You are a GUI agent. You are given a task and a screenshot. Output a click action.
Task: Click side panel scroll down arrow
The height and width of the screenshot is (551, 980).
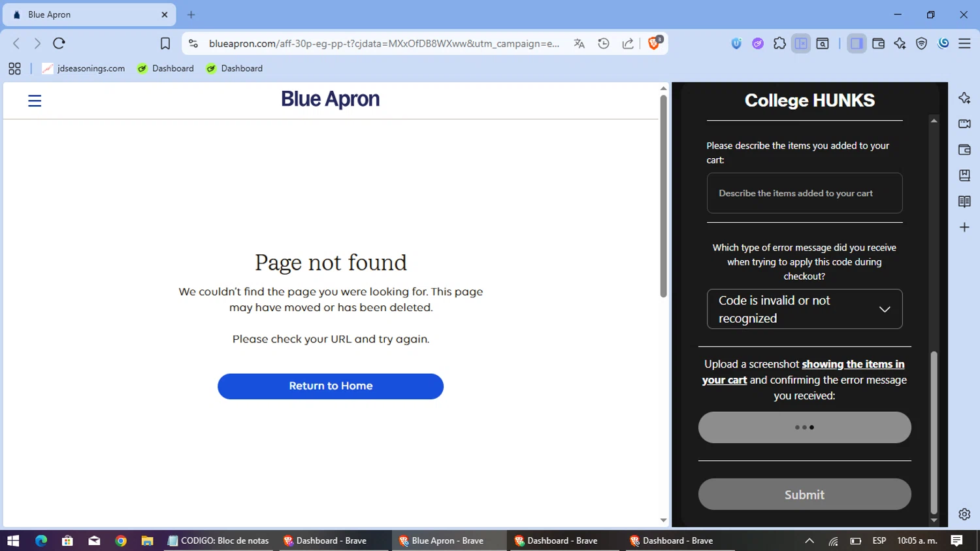pos(934,520)
